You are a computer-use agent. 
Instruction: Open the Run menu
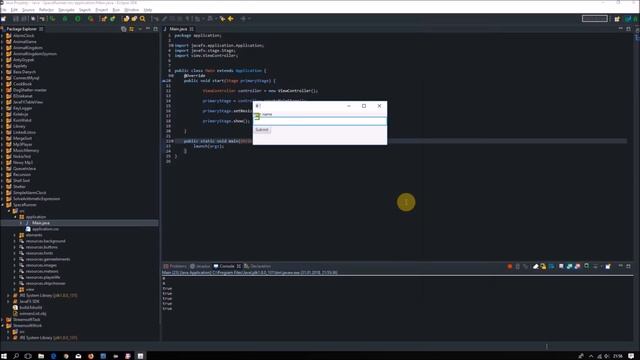(x=116, y=10)
